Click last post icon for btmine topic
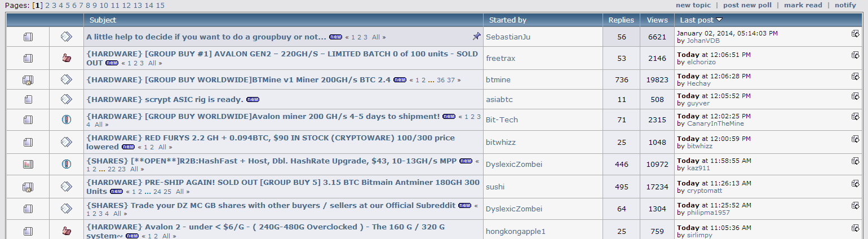Screen dimensions: 868x239 point(855,78)
